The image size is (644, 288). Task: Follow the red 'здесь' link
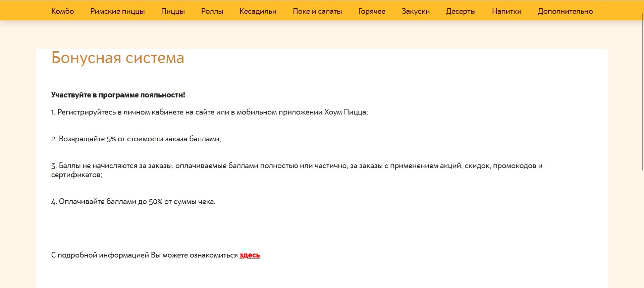(250, 255)
